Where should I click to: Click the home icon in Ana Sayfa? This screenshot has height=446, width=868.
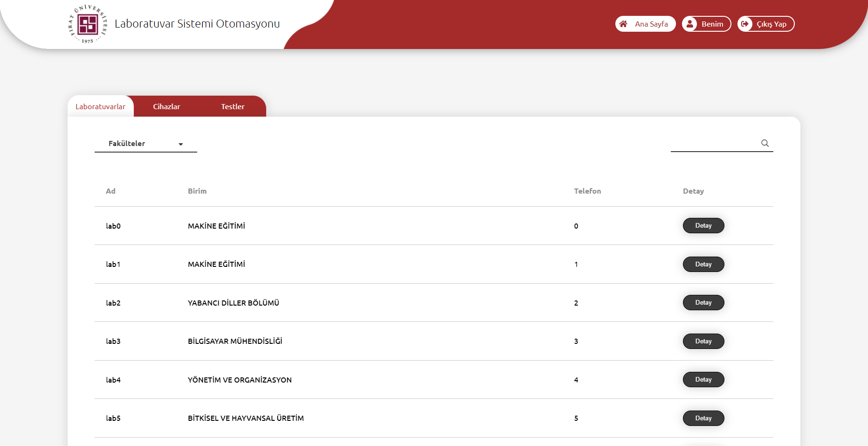pos(623,24)
